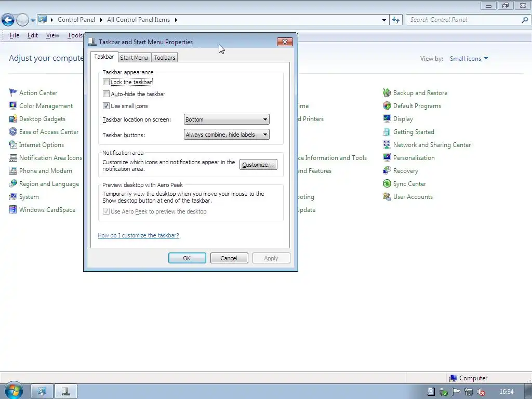The width and height of the screenshot is (532, 399).
Task: Open Default Programs icon
Action: click(x=387, y=105)
